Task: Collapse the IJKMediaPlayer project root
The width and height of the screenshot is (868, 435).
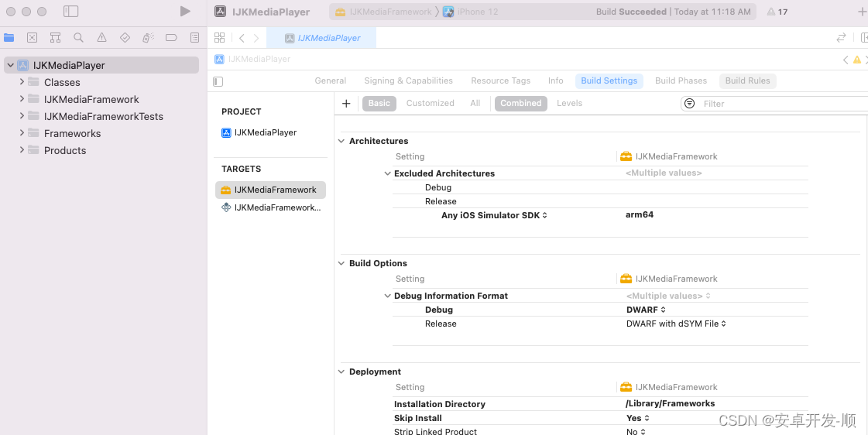Action: [11, 65]
